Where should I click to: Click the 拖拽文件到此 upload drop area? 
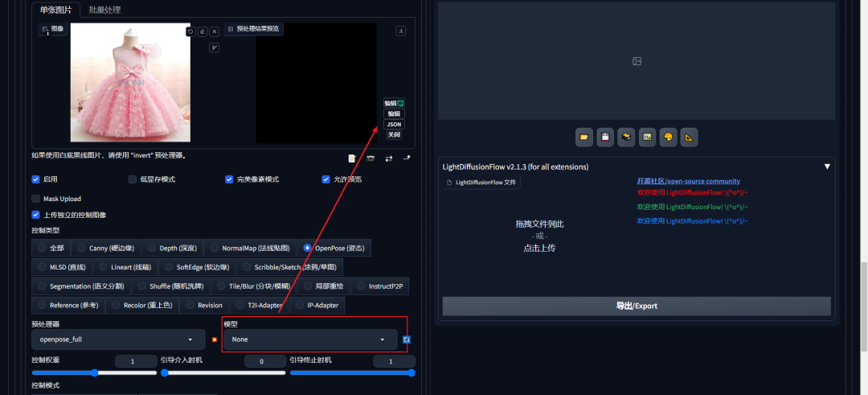click(540, 236)
